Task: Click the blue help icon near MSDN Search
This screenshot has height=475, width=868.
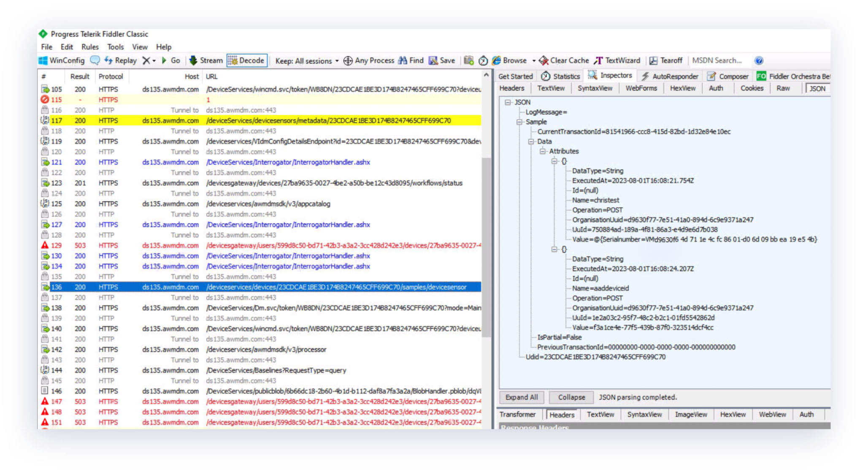Action: (x=759, y=60)
